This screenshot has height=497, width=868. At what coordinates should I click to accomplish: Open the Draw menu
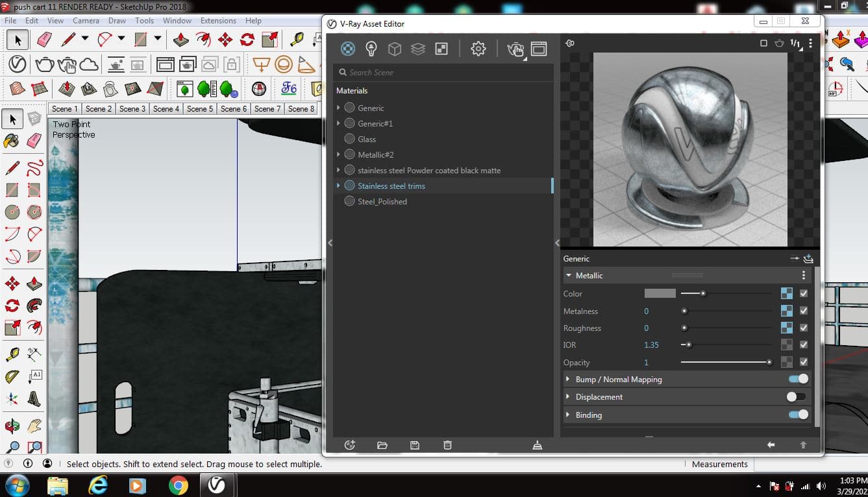coord(117,20)
